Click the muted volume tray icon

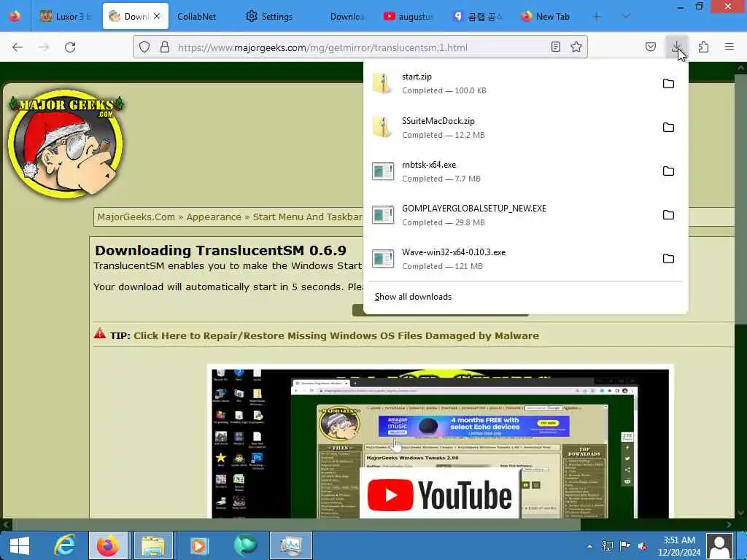point(643,546)
